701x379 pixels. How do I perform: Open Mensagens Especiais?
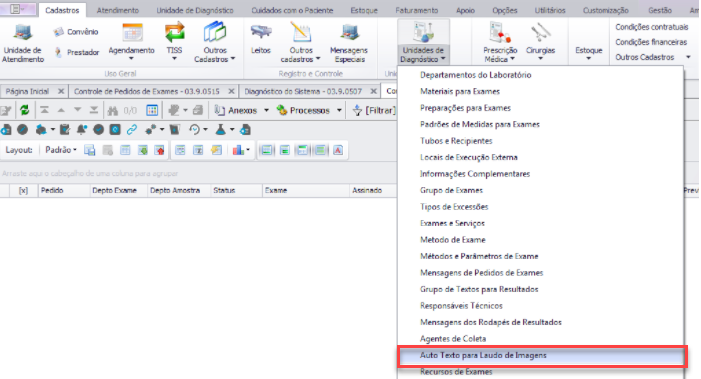tap(349, 44)
